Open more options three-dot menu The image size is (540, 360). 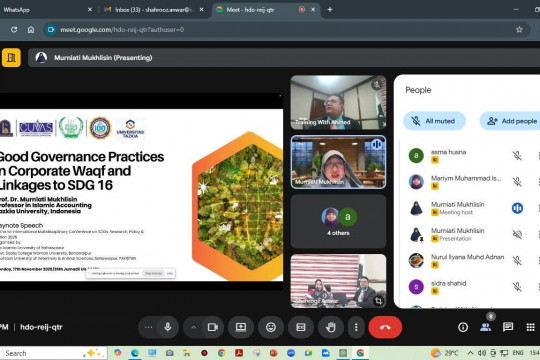click(356, 327)
